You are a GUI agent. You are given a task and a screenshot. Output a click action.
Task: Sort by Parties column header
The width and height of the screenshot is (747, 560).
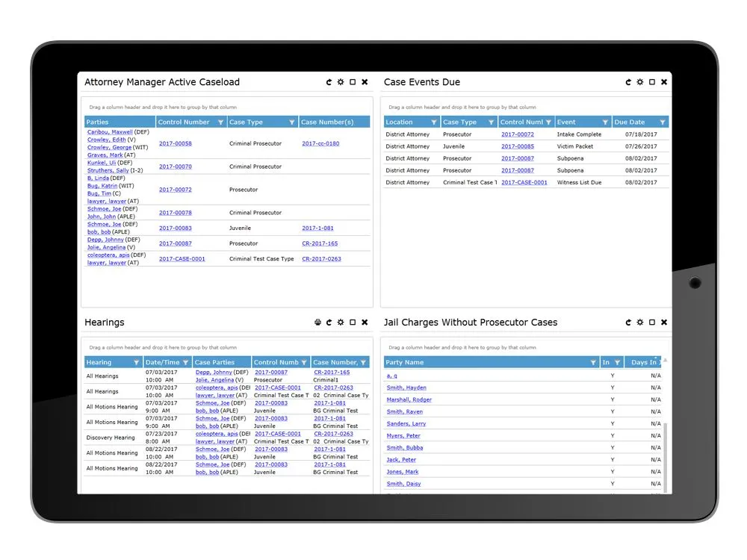pos(98,122)
